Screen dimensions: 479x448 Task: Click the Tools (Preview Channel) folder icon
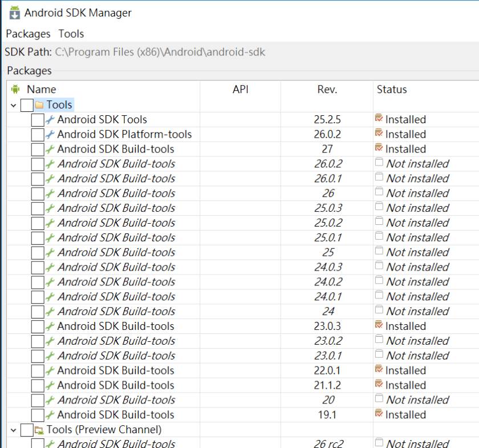[39, 430]
